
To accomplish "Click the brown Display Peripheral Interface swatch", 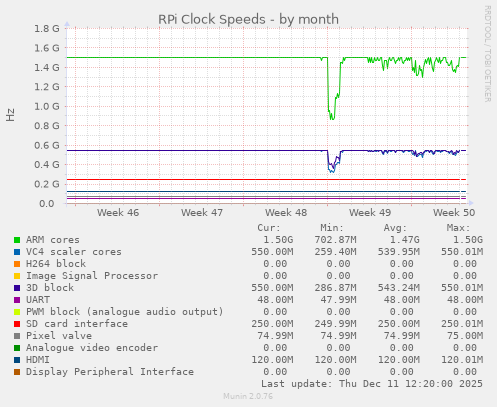I will coord(17,372).
